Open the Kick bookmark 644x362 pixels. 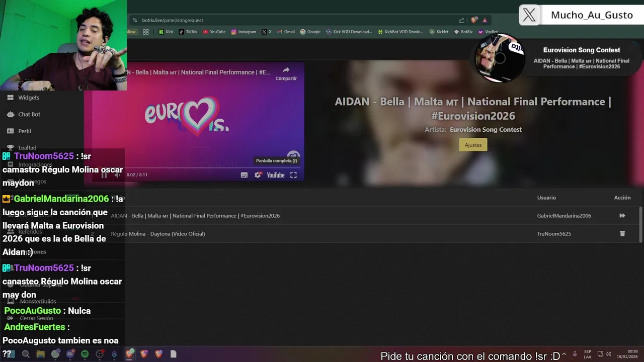click(x=166, y=32)
